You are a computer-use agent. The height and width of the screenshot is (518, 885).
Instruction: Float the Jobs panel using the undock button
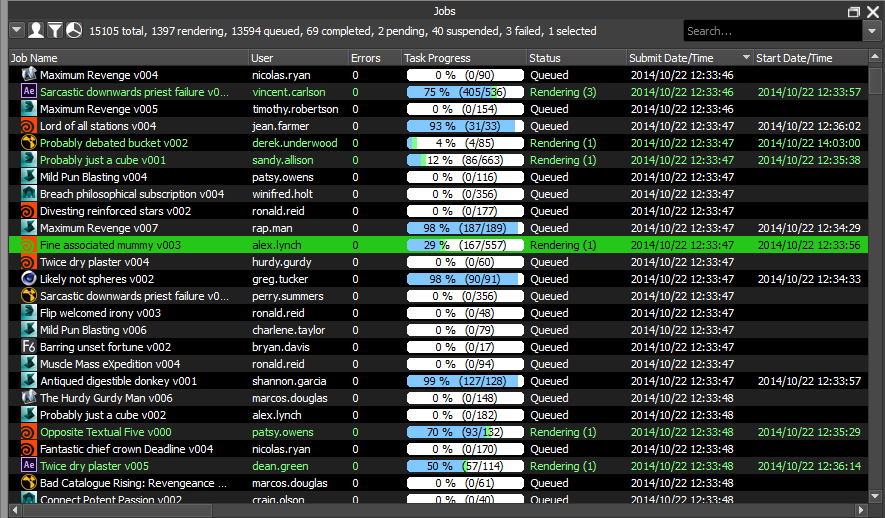pyautogui.click(x=854, y=11)
